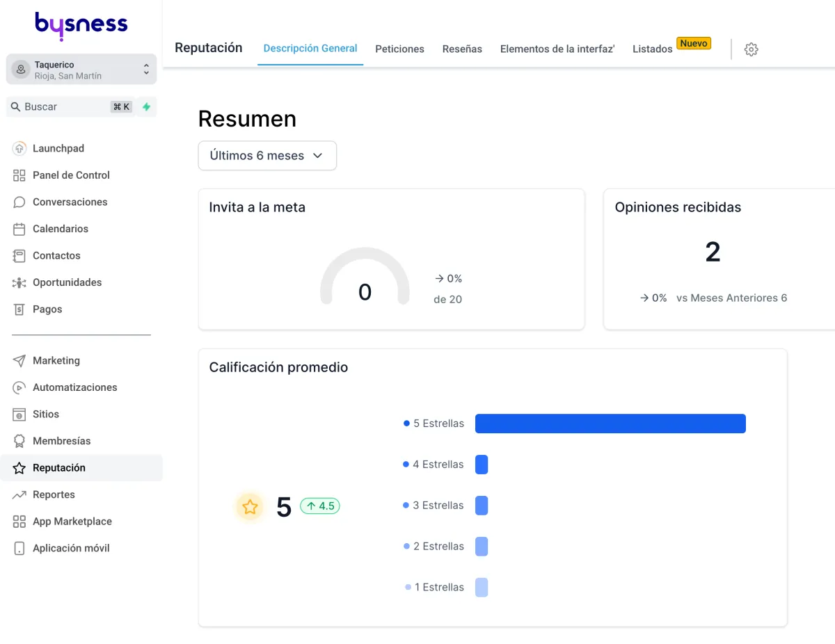Navigate to App Marketplace

point(72,522)
